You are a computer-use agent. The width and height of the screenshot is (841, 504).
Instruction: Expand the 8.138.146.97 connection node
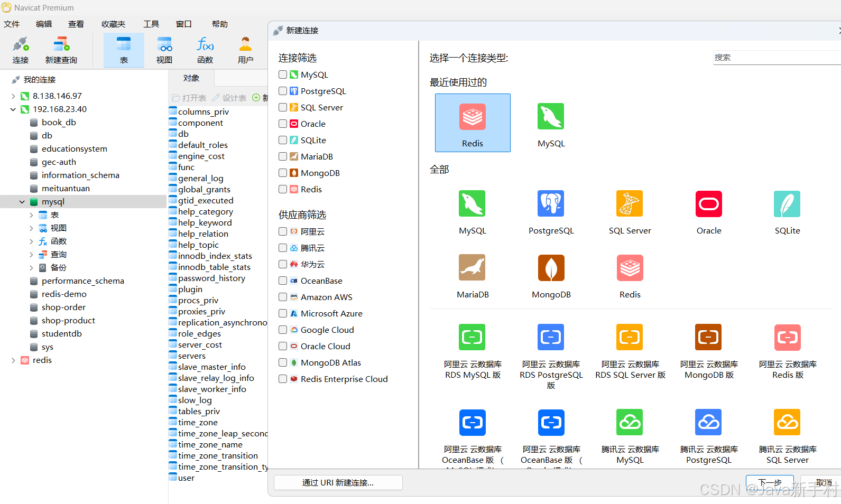point(13,96)
